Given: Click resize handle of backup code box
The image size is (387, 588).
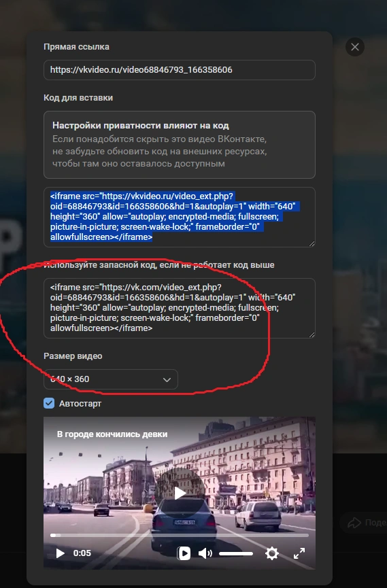Looking at the screenshot, I should [312, 335].
